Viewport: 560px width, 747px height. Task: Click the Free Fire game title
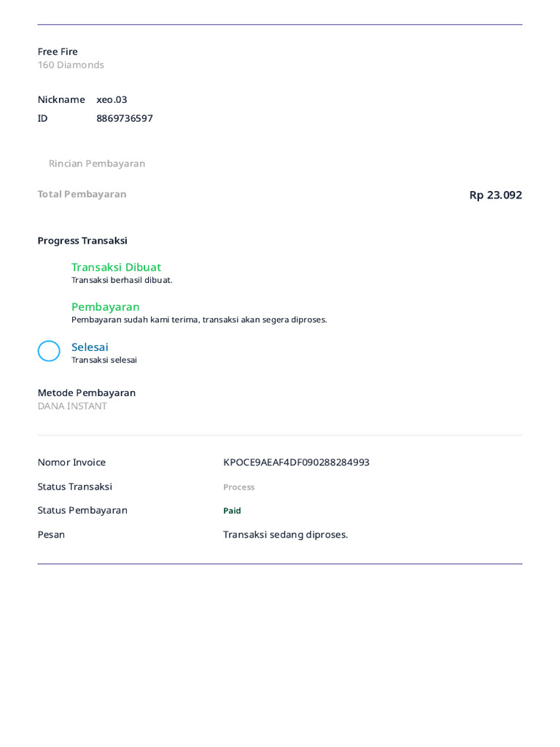coord(58,52)
